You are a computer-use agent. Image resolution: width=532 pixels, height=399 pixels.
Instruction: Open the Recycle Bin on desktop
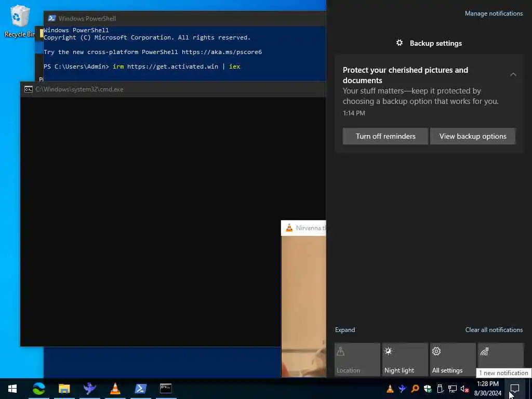20,20
